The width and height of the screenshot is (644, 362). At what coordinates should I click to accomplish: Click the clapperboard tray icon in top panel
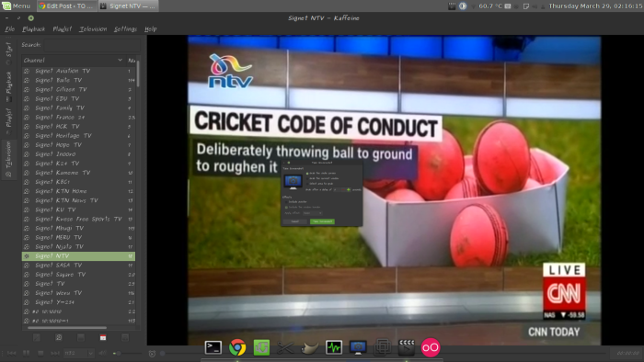pos(452,6)
